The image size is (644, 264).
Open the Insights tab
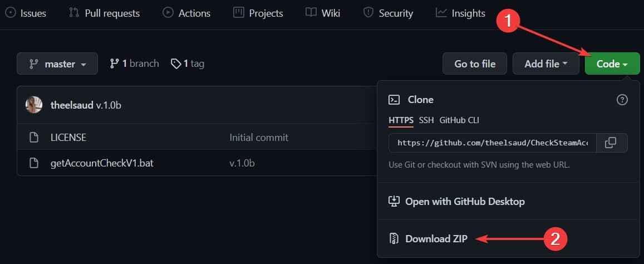(x=460, y=13)
